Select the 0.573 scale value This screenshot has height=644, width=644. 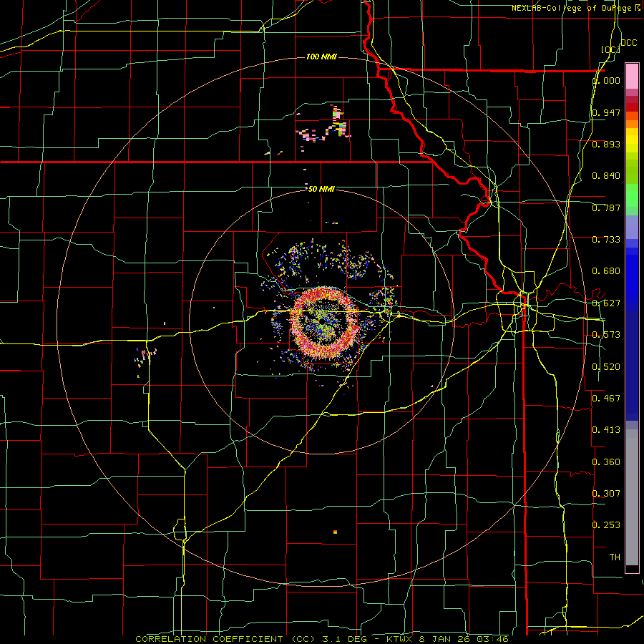pos(606,335)
